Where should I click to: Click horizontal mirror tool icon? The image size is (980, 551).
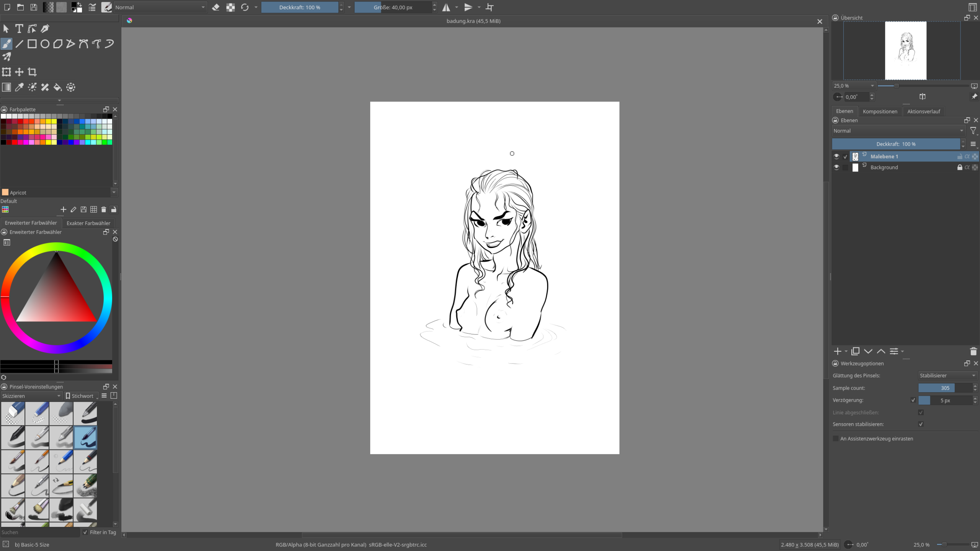(446, 7)
